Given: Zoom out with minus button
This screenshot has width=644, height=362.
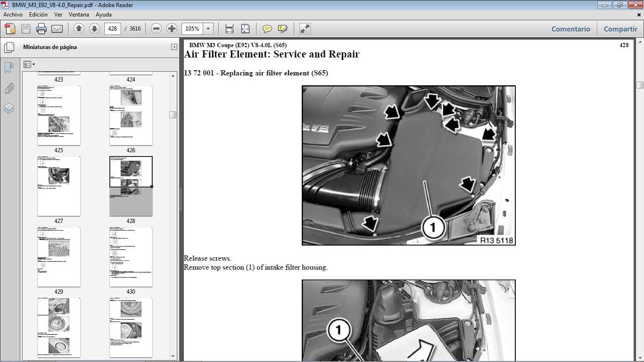Looking at the screenshot, I should pyautogui.click(x=157, y=29).
